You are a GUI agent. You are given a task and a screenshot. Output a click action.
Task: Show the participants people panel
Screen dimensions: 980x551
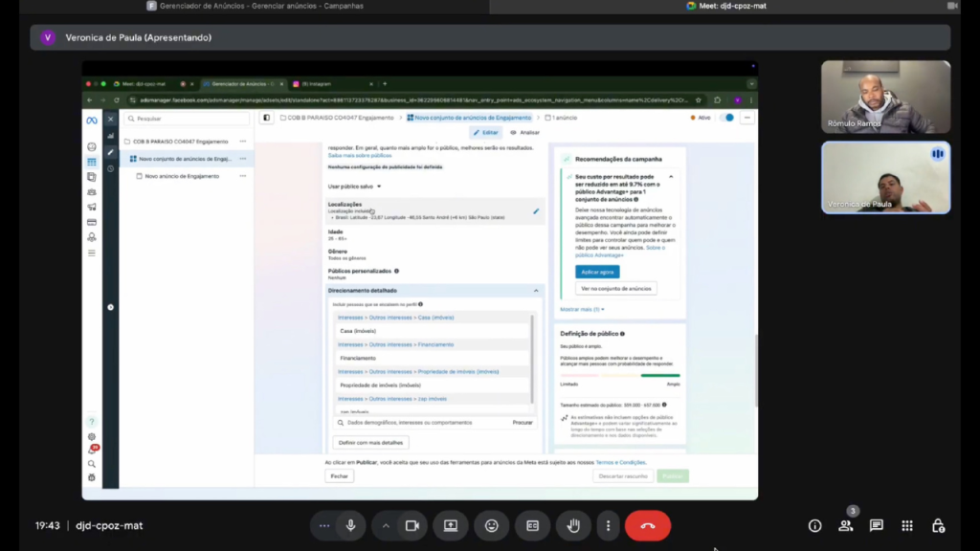pyautogui.click(x=845, y=525)
